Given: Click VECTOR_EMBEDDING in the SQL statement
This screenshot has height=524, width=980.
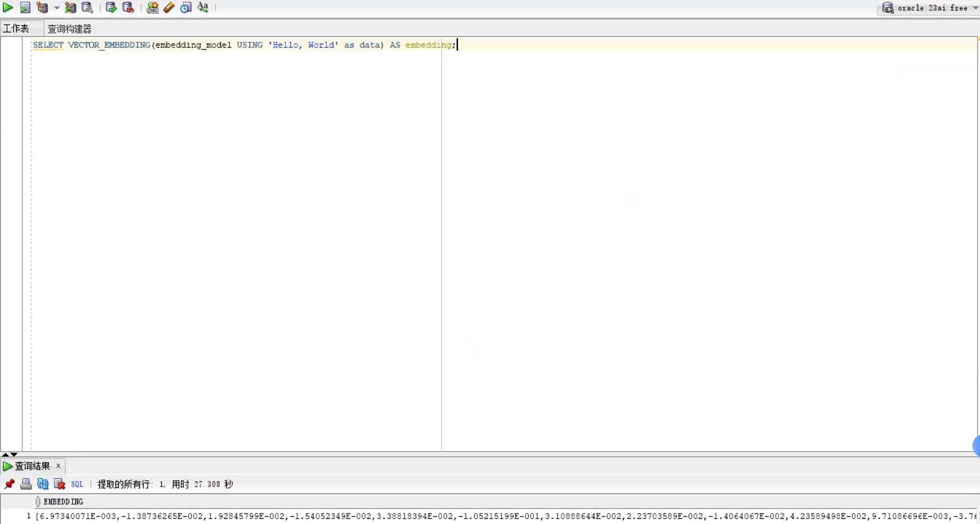Looking at the screenshot, I should point(109,45).
